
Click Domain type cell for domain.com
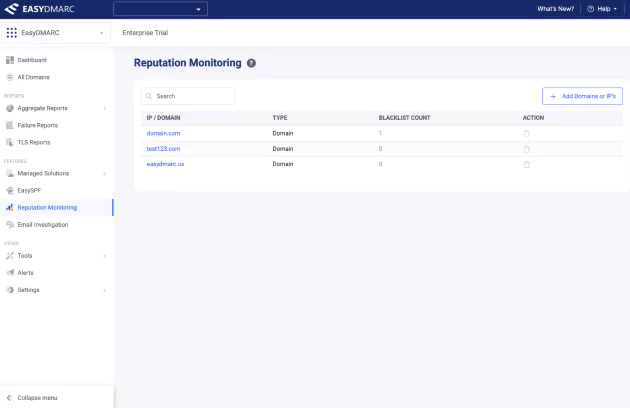[283, 133]
